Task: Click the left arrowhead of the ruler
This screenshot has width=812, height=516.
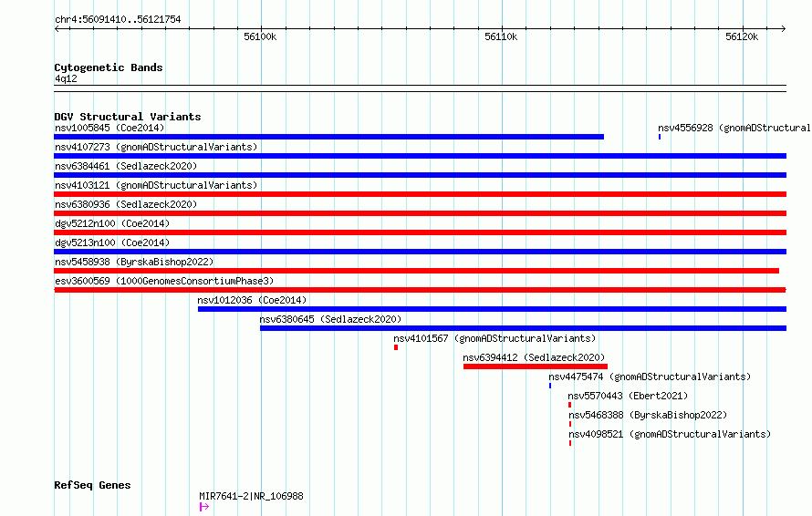Action: coord(57,29)
